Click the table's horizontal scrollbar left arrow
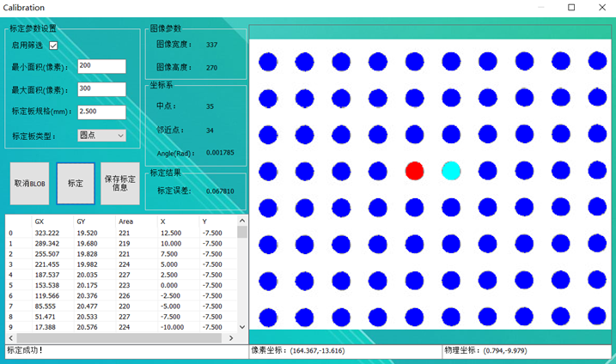The image size is (616, 364). 10,338
